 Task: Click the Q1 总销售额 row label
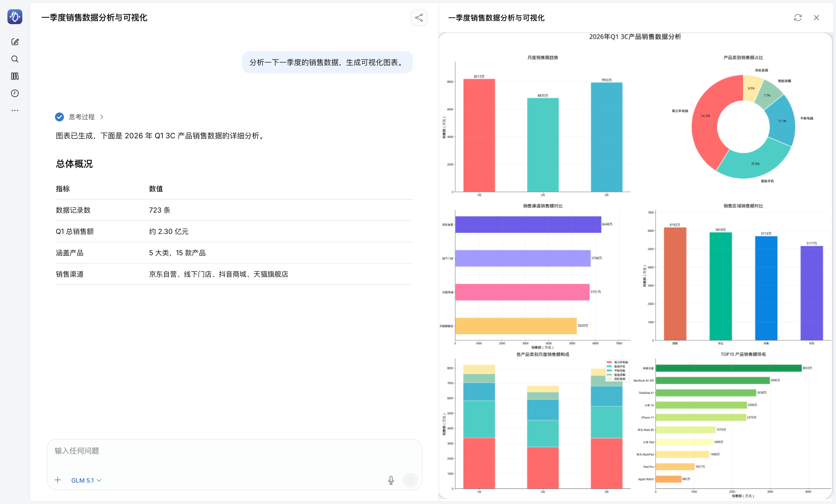(x=75, y=232)
